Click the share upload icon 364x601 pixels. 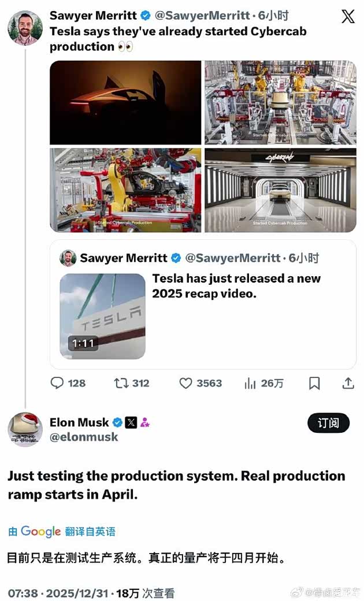(x=348, y=383)
